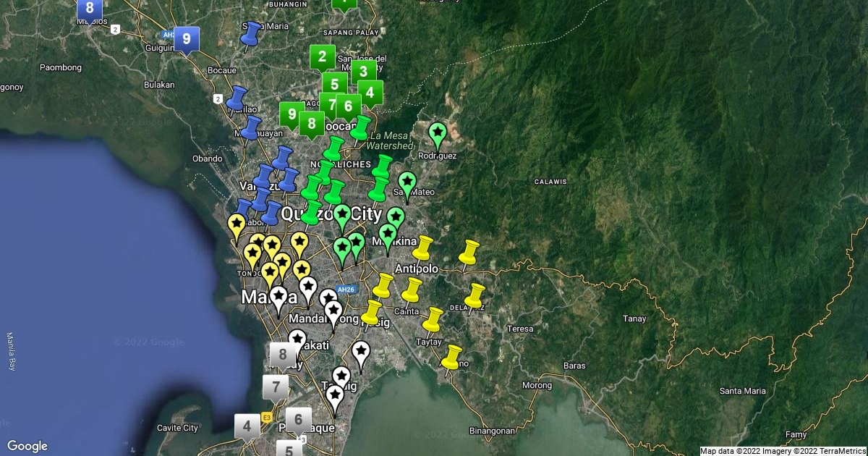
Task: Open the green star marker at San Mateo
Action: click(407, 182)
